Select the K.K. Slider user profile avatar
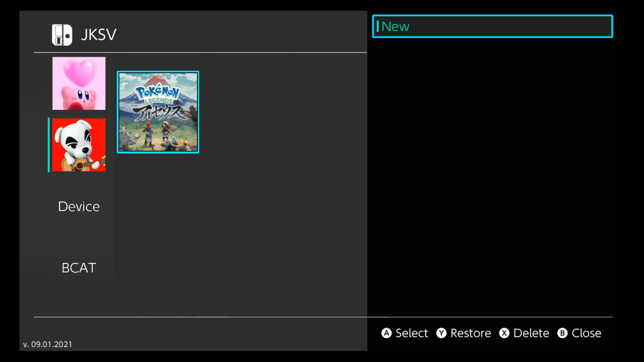This screenshot has height=362, width=644. [79, 145]
